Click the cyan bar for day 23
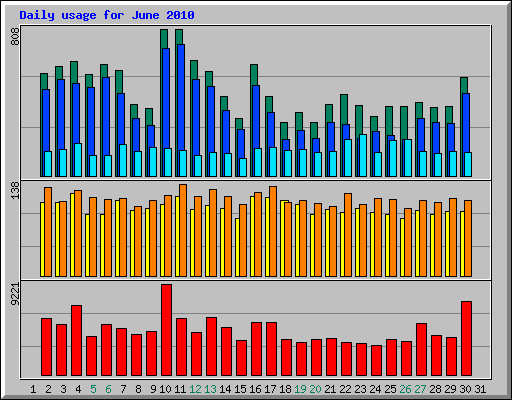512x400 pixels. point(363,155)
